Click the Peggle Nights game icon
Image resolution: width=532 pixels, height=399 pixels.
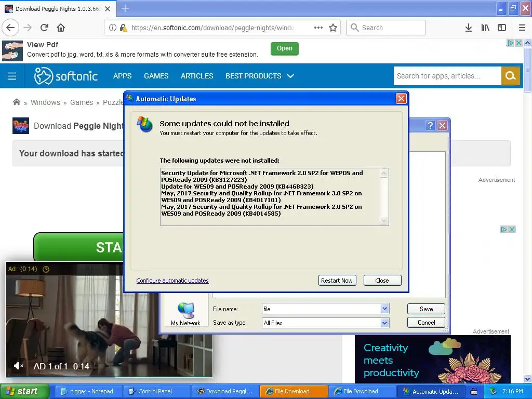click(21, 126)
